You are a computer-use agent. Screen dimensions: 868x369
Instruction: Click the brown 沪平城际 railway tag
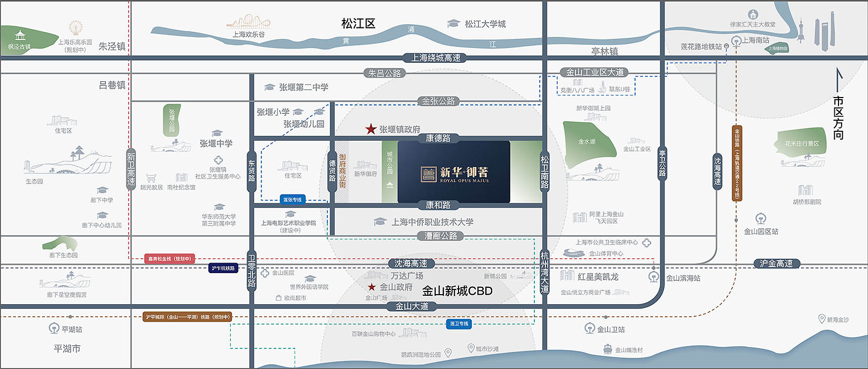188,317
